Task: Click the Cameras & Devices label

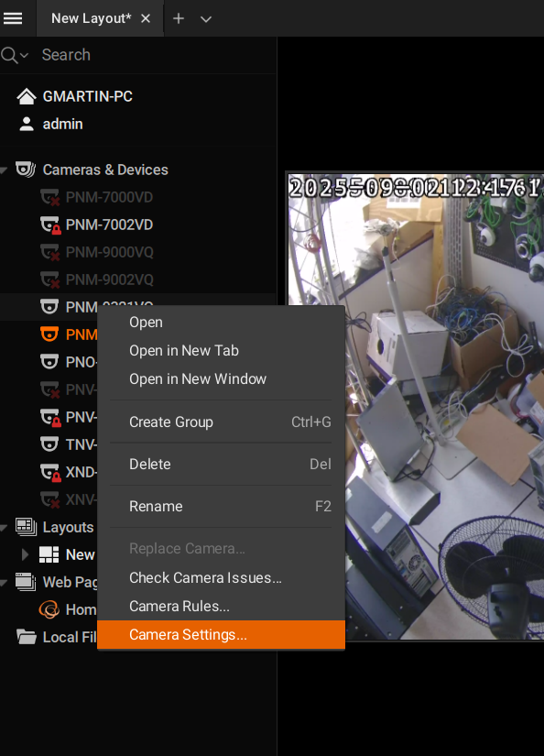Action: tap(105, 170)
